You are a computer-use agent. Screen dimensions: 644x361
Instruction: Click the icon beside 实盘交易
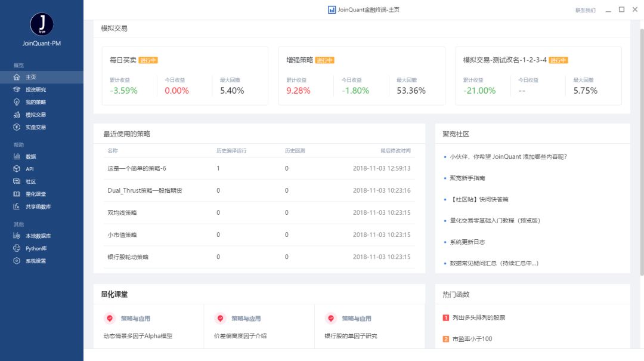pyautogui.click(x=17, y=127)
